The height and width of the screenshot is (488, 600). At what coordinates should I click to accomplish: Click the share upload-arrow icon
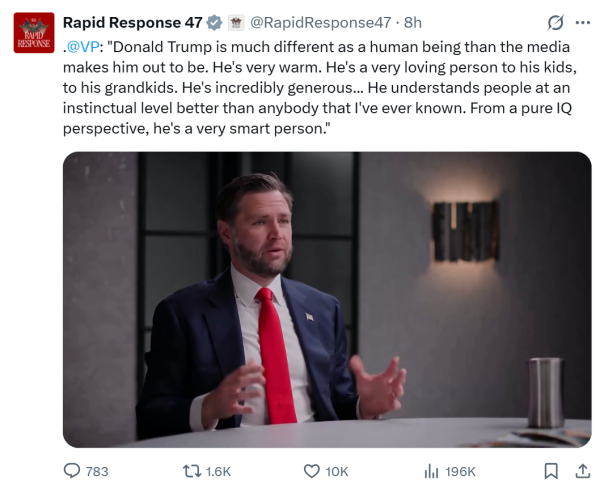pyautogui.click(x=582, y=471)
